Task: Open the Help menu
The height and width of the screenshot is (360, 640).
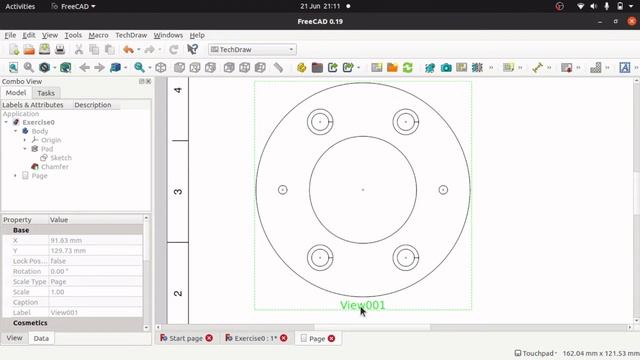Action: pos(197,36)
